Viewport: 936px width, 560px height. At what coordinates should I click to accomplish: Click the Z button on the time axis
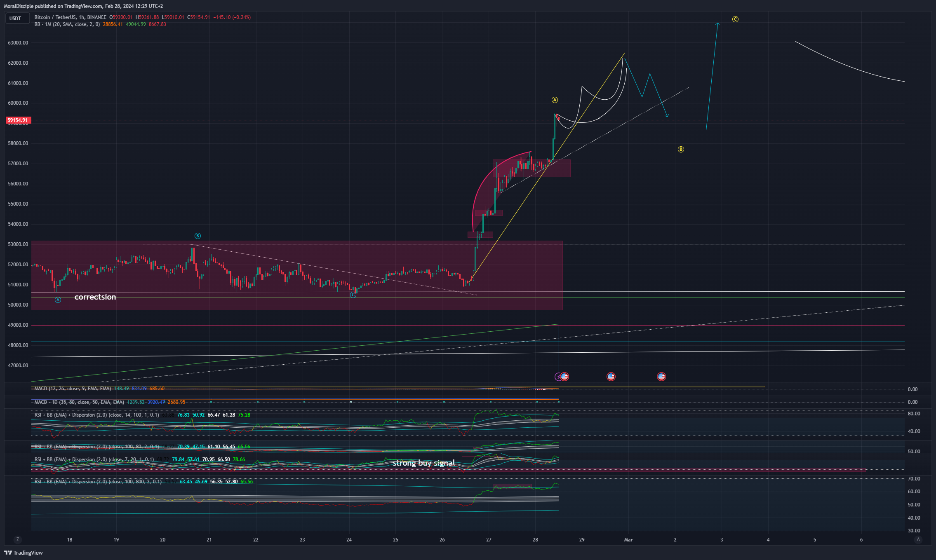click(x=17, y=539)
